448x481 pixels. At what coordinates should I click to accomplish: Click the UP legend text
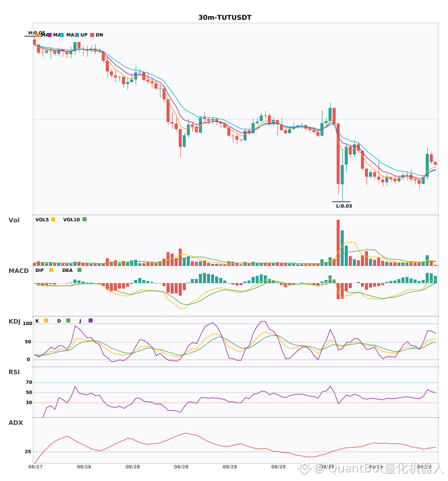coord(84,35)
